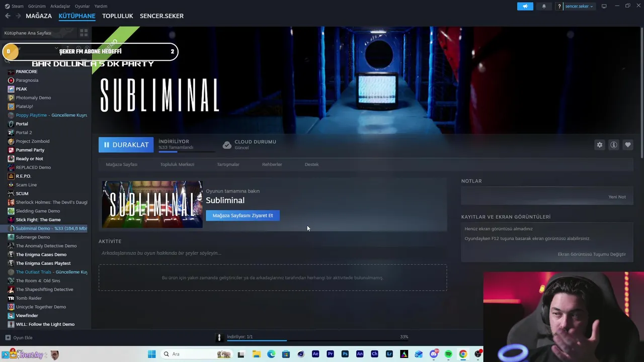Click Kütüphane Ana Sayfası
The height and width of the screenshot is (362, 644).
[x=28, y=33]
